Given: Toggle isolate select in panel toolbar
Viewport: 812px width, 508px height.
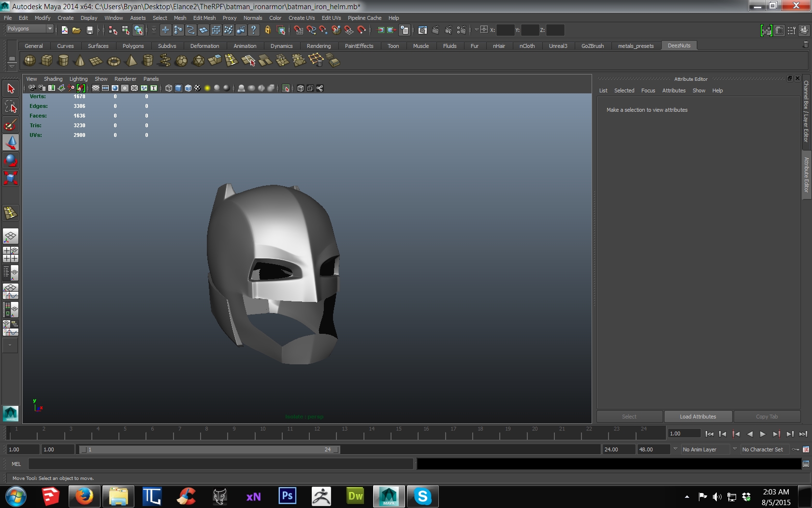Looking at the screenshot, I should (x=286, y=88).
